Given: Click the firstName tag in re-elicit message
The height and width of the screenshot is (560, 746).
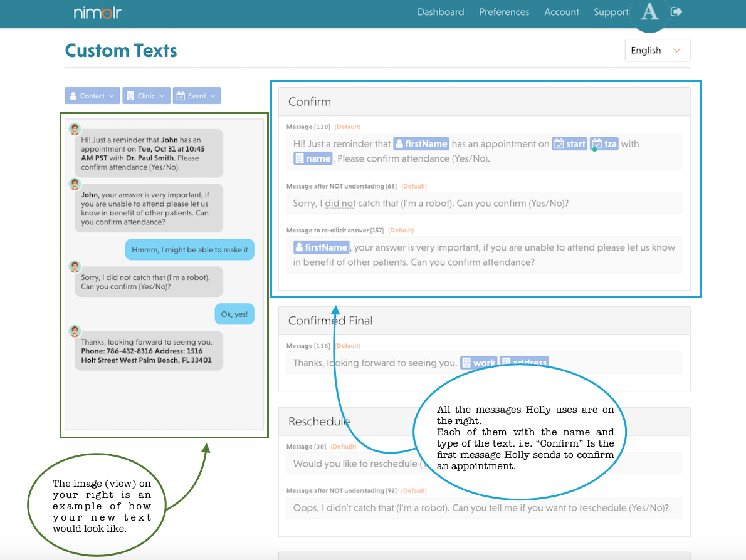Looking at the screenshot, I should pos(321,247).
